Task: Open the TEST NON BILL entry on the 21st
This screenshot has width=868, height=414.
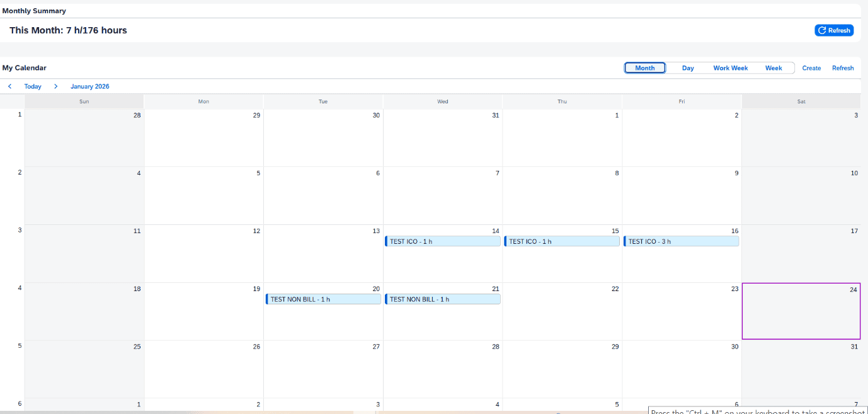Action: tap(442, 299)
